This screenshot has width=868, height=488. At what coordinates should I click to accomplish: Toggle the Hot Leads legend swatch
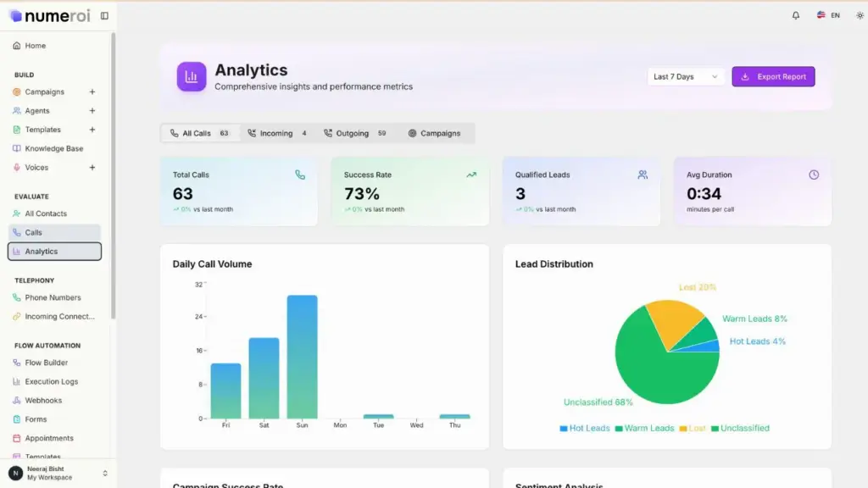coord(565,429)
